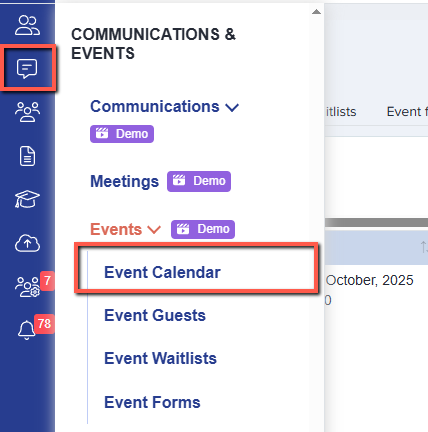Go to Event Waitlists
The width and height of the screenshot is (428, 432).
(160, 359)
